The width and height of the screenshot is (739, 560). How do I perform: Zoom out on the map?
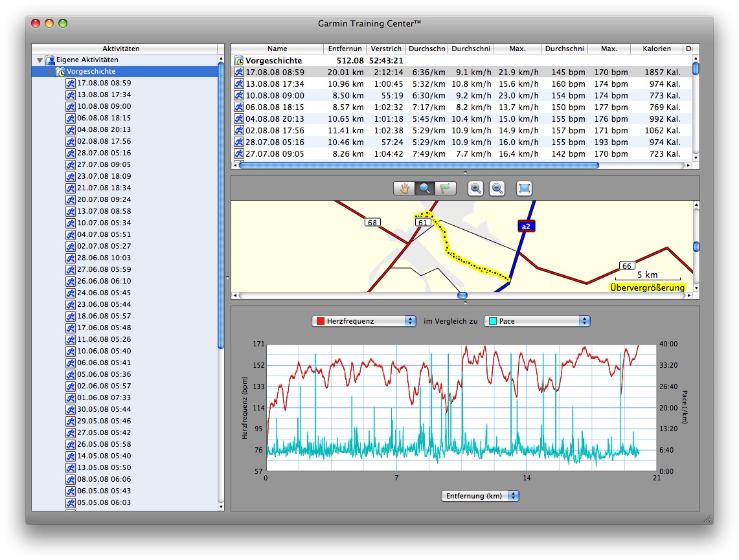[497, 188]
